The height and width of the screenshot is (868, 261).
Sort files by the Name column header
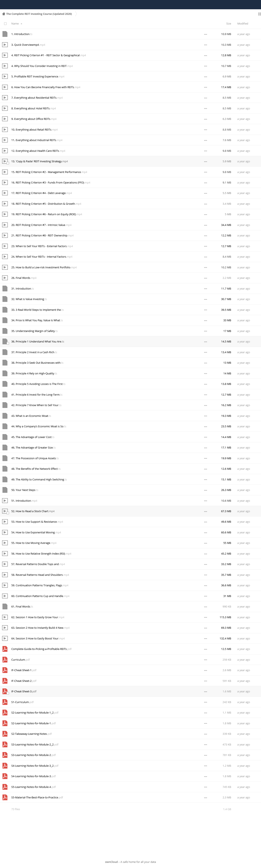(x=15, y=24)
